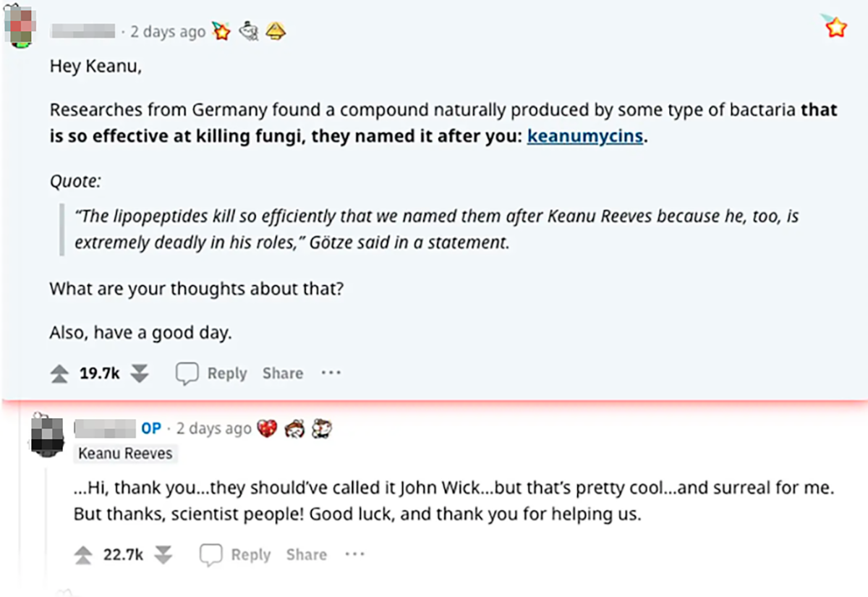Share the top comment about keanumycins
The image size is (868, 597).
click(x=283, y=373)
